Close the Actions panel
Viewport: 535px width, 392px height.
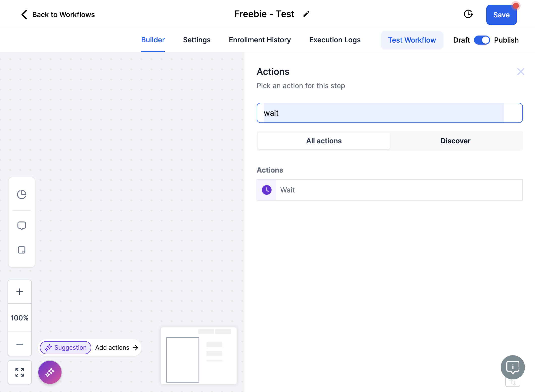click(521, 72)
